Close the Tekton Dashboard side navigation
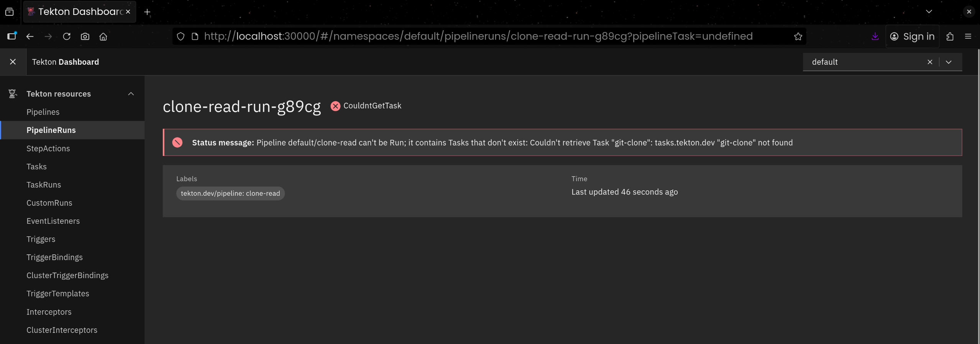Image resolution: width=980 pixels, height=344 pixels. tap(13, 62)
